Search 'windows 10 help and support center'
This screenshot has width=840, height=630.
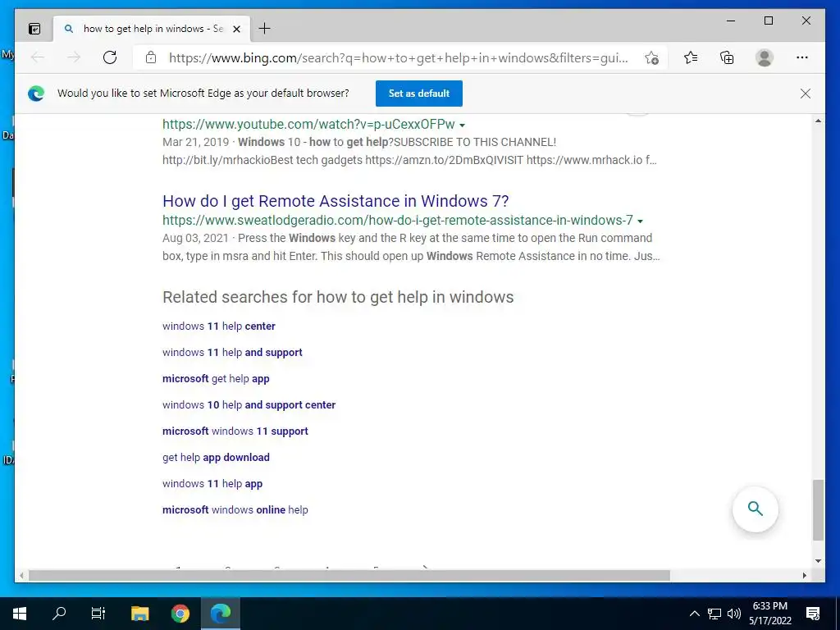pyautogui.click(x=249, y=404)
